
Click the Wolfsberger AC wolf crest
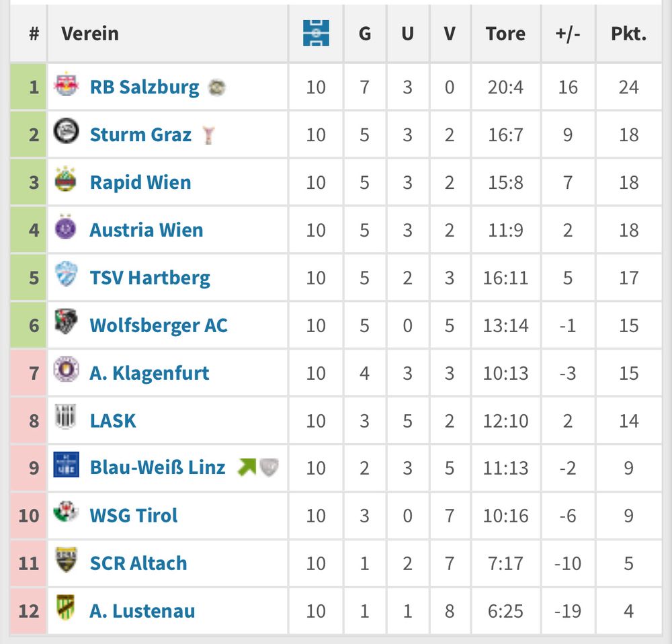pos(66,323)
